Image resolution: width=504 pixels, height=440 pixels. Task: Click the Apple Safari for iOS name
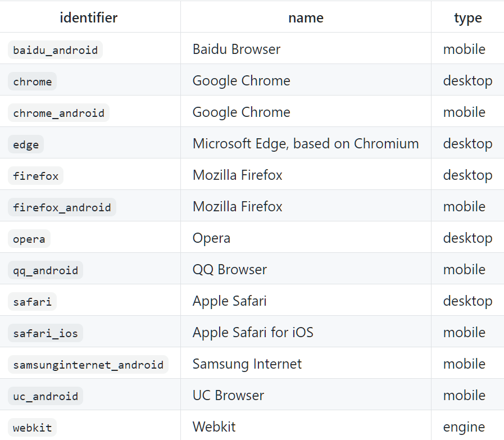[253, 333]
